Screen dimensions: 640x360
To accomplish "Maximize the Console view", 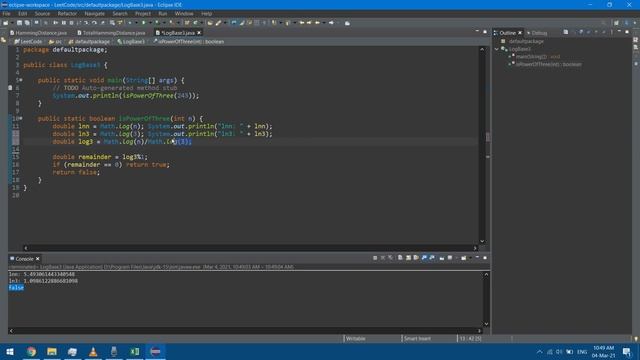I will pos(485,258).
